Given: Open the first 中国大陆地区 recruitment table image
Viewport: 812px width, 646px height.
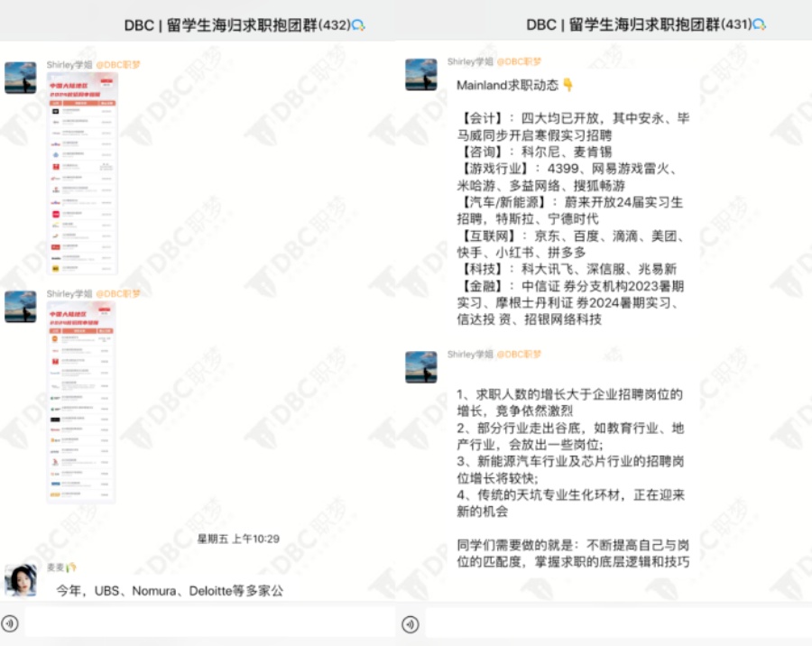Looking at the screenshot, I should (82, 173).
